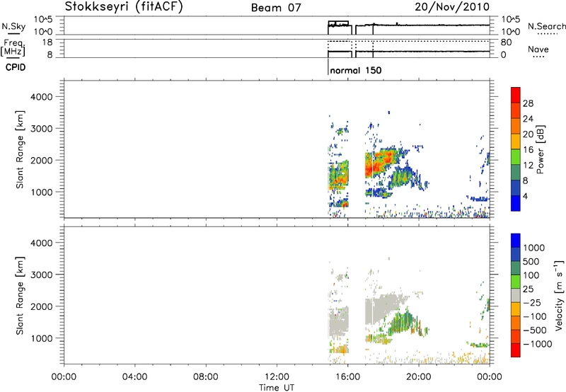Viewport: 566px width, 392px height.
Task: Click the 18 tick on frequency axis
Action: (x=46, y=42)
